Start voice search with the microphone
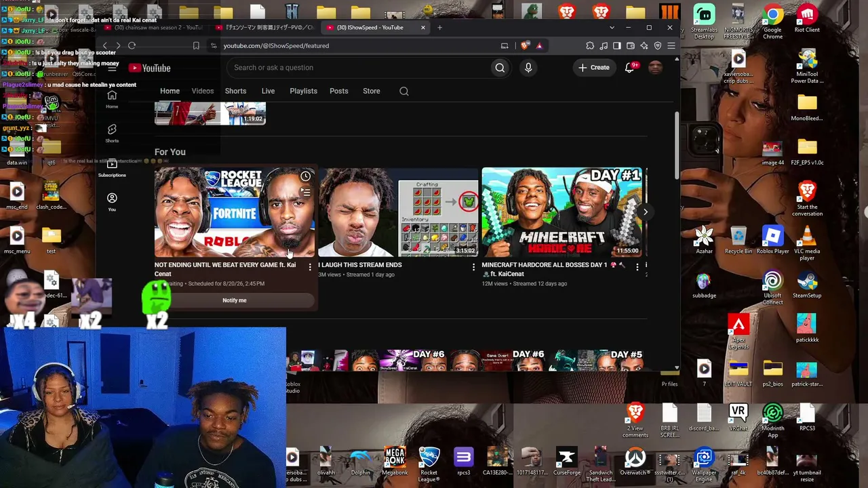 pyautogui.click(x=528, y=68)
